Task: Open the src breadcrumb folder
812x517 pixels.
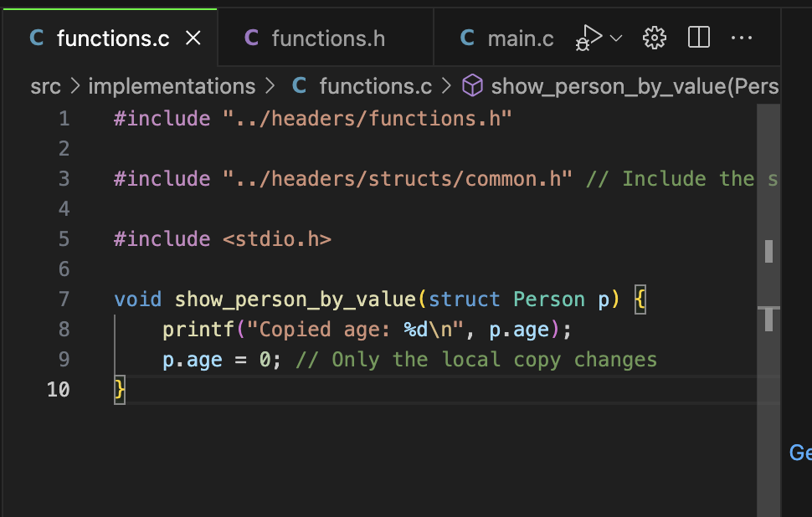Action: 45,86
